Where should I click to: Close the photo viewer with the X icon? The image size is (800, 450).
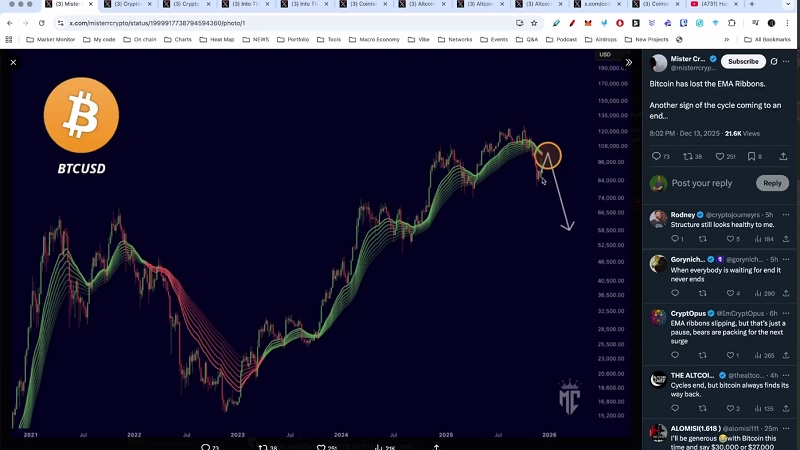coord(13,62)
